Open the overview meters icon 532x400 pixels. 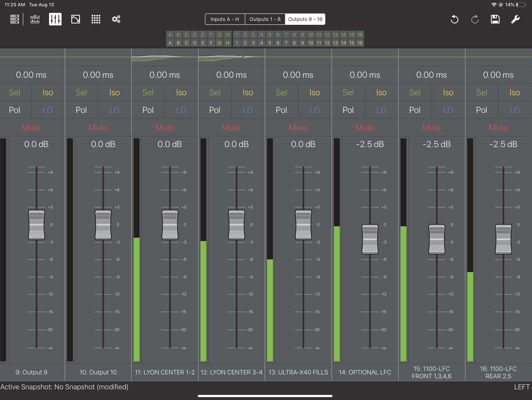(35, 19)
